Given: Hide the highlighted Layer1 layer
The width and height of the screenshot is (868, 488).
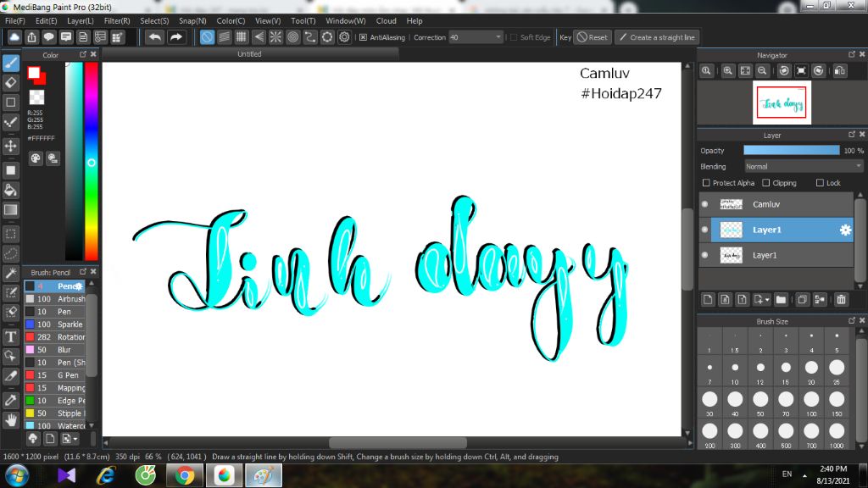Looking at the screenshot, I should point(704,230).
